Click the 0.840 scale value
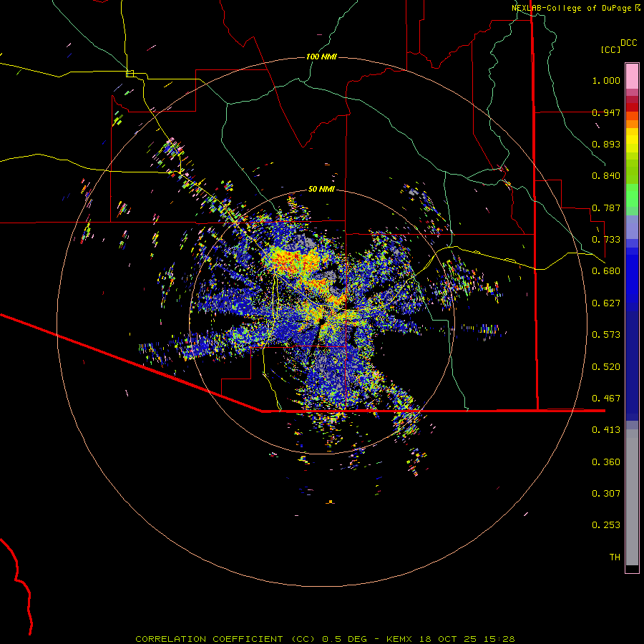Viewport: 644px width, 644px height. tap(606, 176)
